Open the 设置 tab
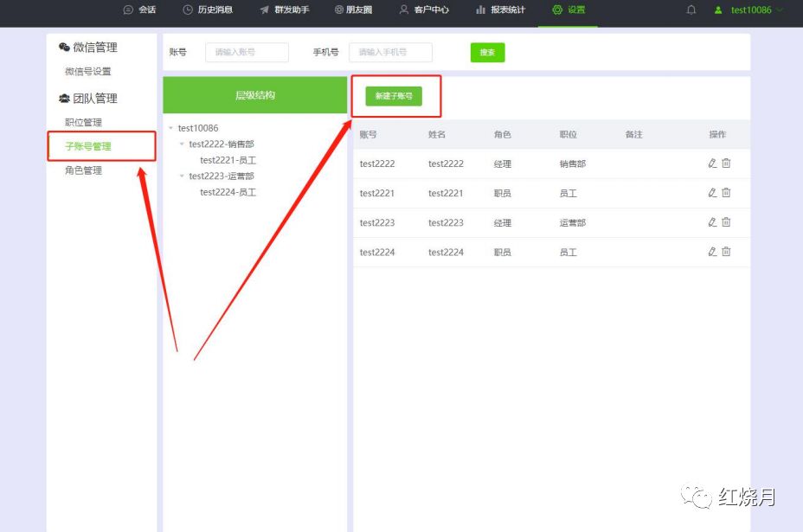Viewport: 803px width, 532px height. pos(569,10)
